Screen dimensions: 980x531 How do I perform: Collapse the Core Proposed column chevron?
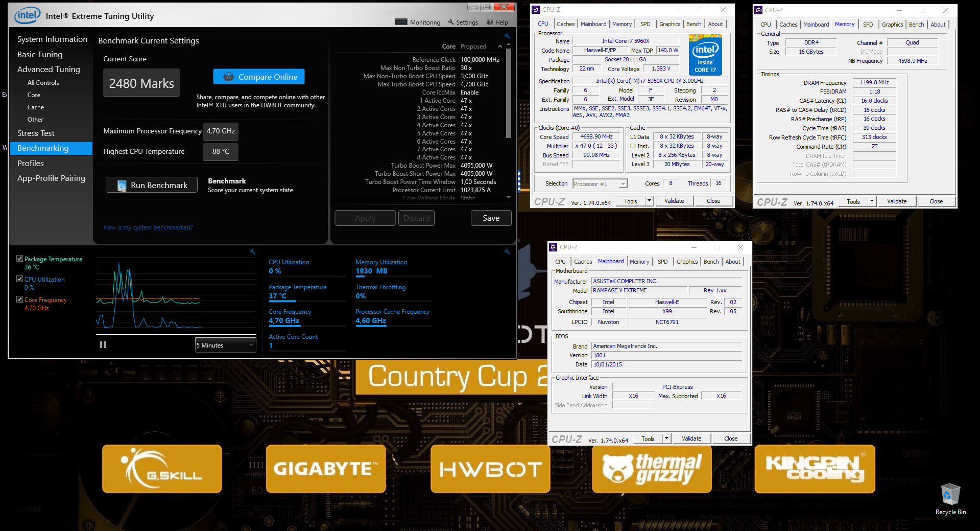click(500, 47)
